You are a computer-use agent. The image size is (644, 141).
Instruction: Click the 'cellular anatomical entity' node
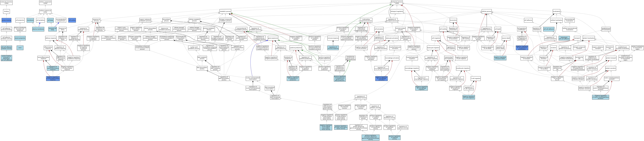click(x=45, y=11)
